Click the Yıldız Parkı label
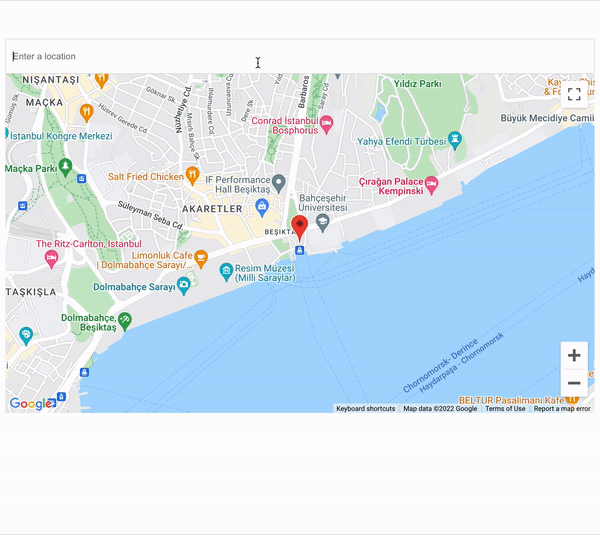 coord(417,83)
